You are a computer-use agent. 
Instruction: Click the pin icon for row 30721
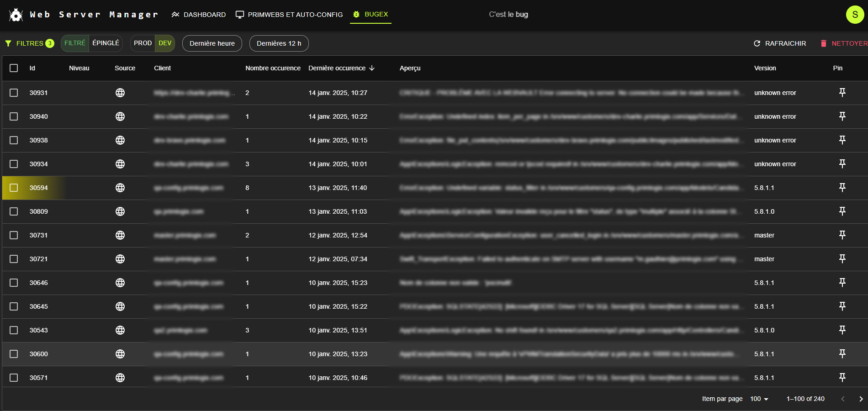pos(842,259)
